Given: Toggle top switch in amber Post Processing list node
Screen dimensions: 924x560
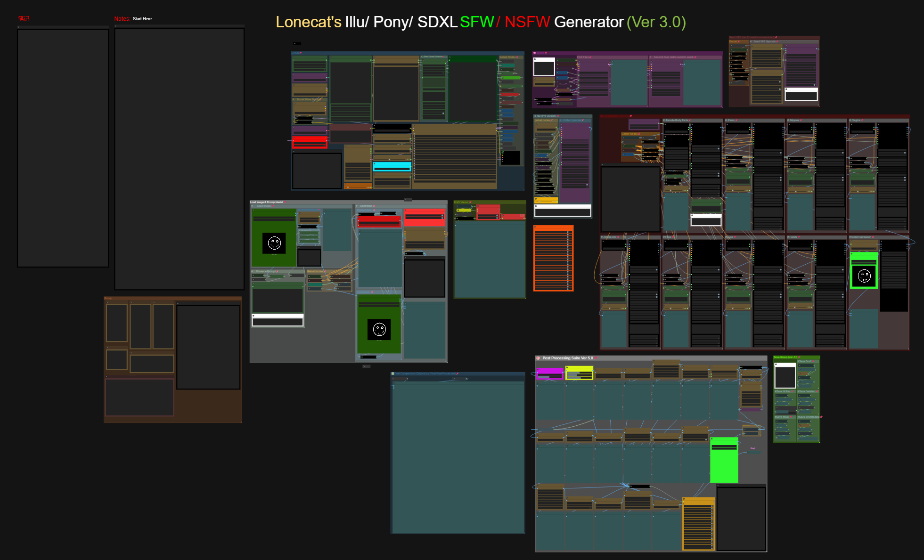Looking at the screenshot, I should click(711, 507).
